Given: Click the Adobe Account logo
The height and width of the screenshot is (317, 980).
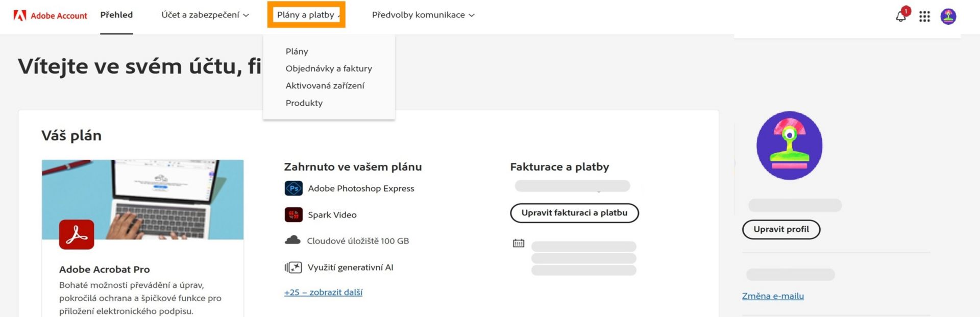Looking at the screenshot, I should click(x=50, y=15).
